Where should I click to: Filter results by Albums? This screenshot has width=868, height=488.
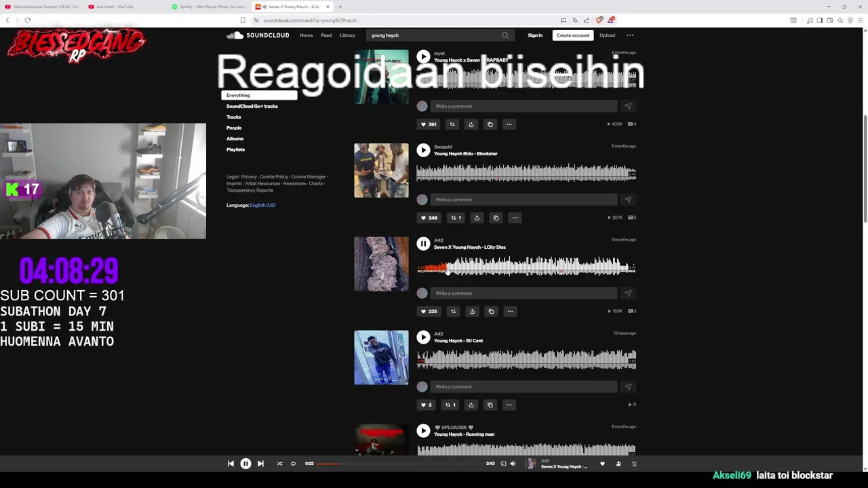coord(235,139)
